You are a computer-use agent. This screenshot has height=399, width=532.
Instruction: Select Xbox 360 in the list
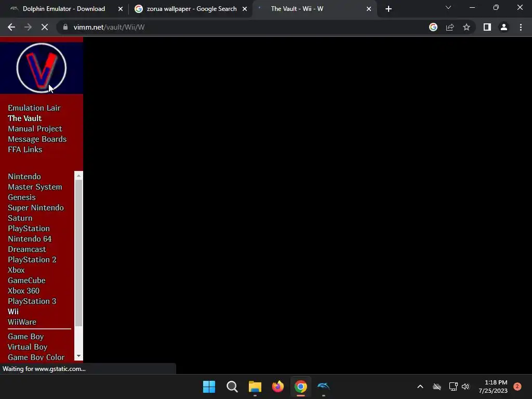point(24,291)
